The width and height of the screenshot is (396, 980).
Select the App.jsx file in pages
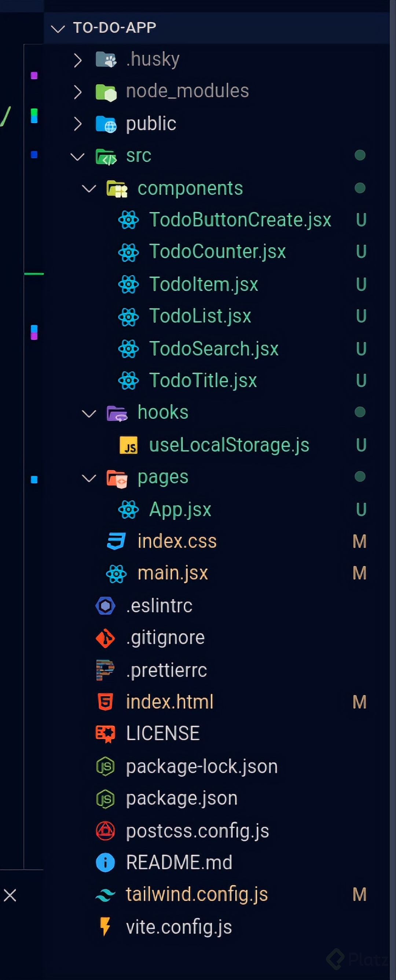click(x=180, y=510)
